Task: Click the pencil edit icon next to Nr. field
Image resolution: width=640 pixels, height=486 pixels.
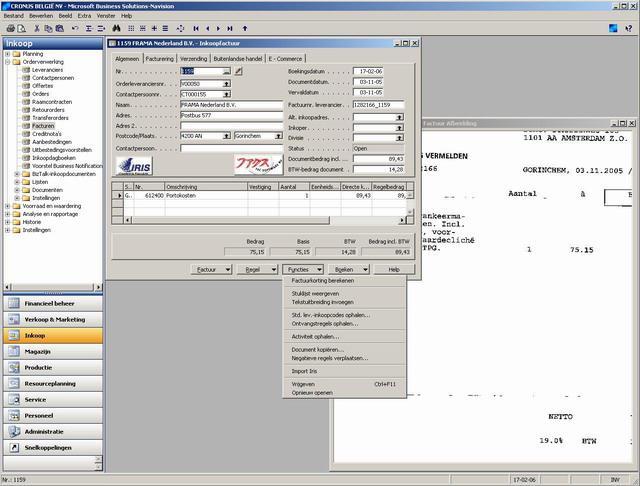Action: click(238, 71)
